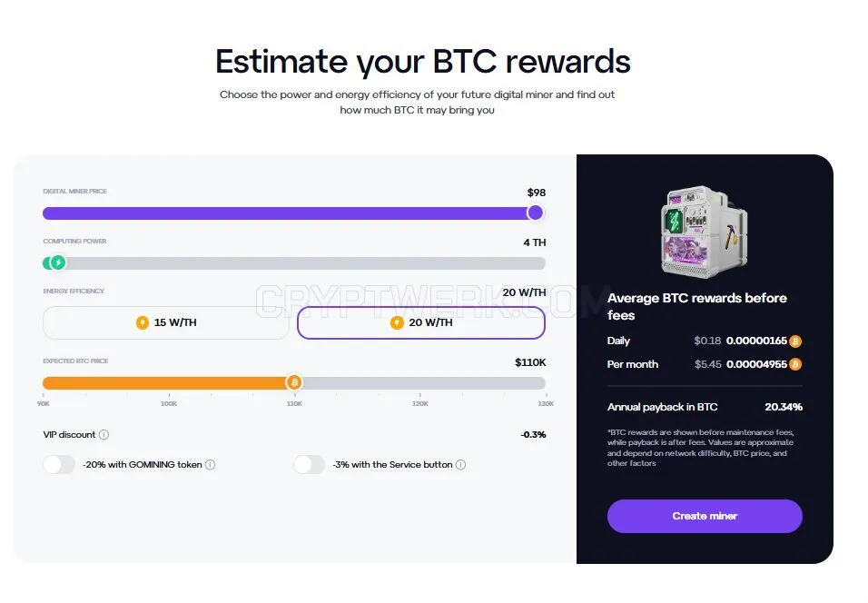The width and height of the screenshot is (868, 603).
Task: Click the 130K end of the BTC price slider
Action: coord(545,382)
